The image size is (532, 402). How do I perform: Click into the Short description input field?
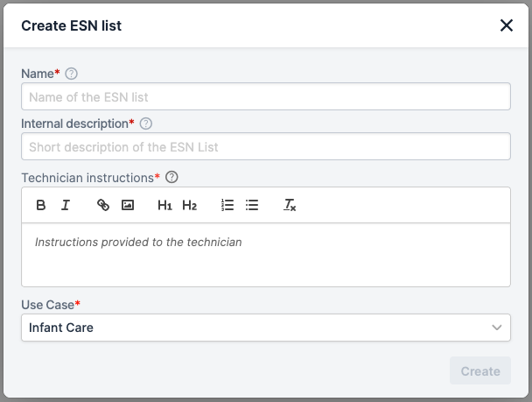[266, 146]
